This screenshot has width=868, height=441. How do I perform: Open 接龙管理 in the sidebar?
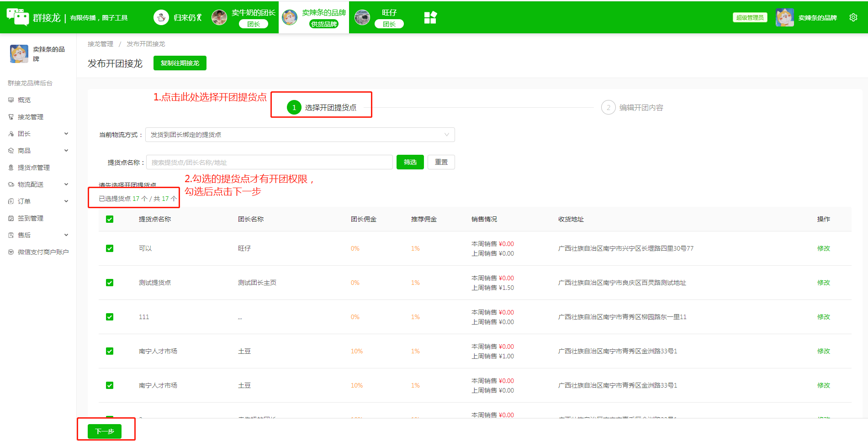pos(31,117)
